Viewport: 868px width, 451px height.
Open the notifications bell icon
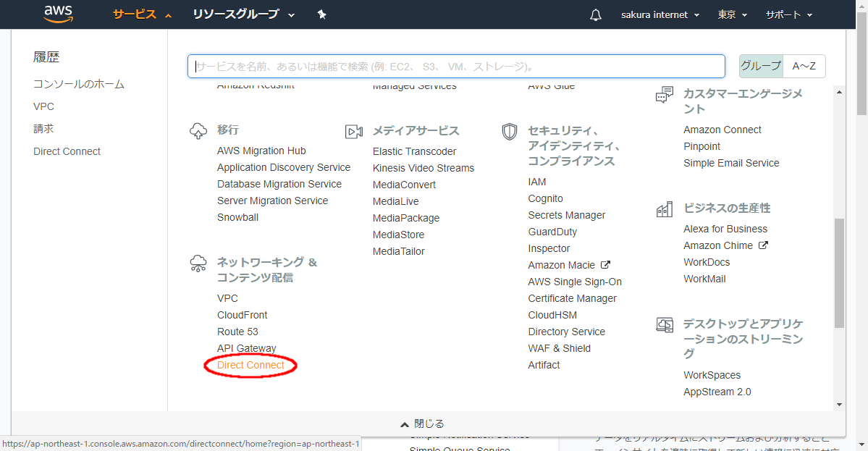click(596, 15)
